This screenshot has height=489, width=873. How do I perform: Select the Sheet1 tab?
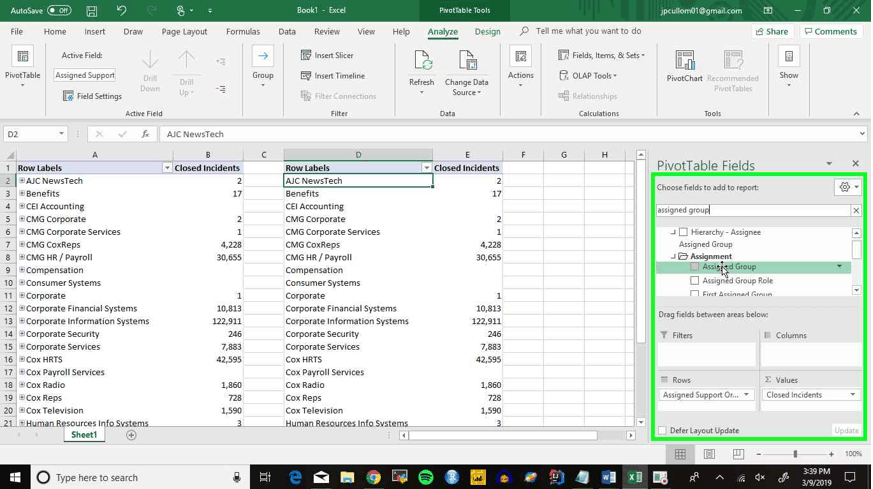coord(84,435)
